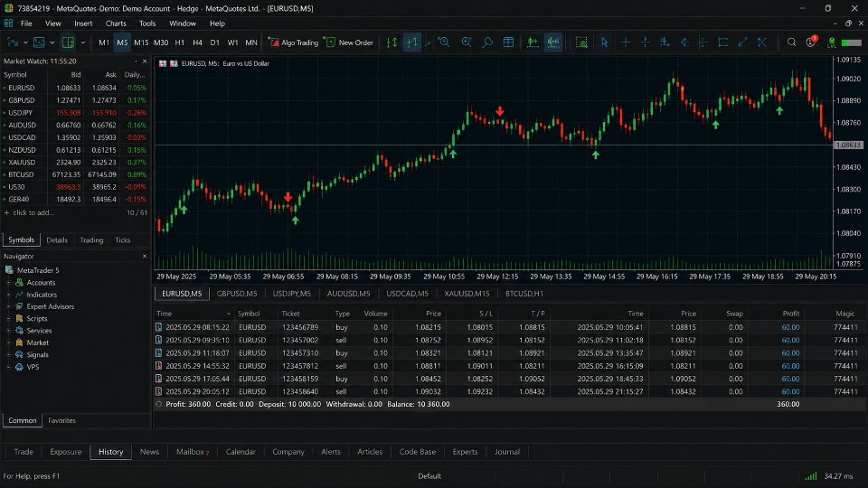Click the 'click to add...' symbol field

click(x=33, y=212)
